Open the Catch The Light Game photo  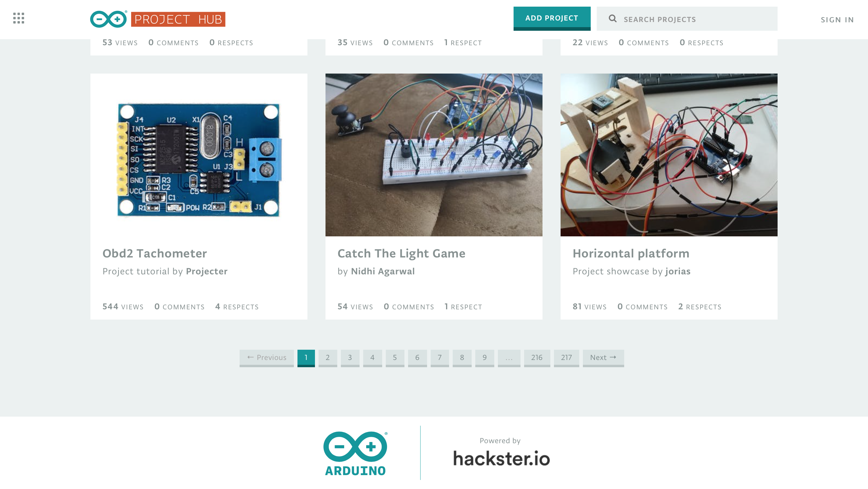pos(434,155)
